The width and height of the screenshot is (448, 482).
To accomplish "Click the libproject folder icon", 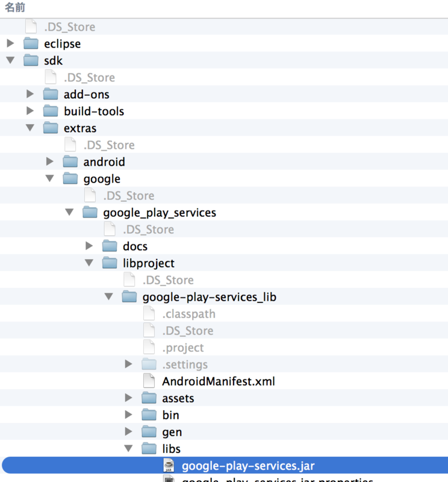I will pyautogui.click(x=110, y=263).
